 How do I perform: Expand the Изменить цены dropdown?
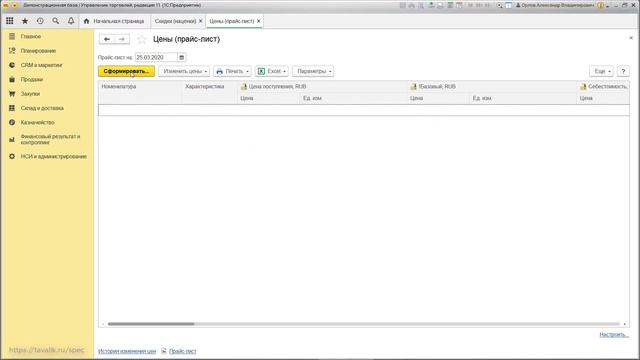tap(184, 71)
